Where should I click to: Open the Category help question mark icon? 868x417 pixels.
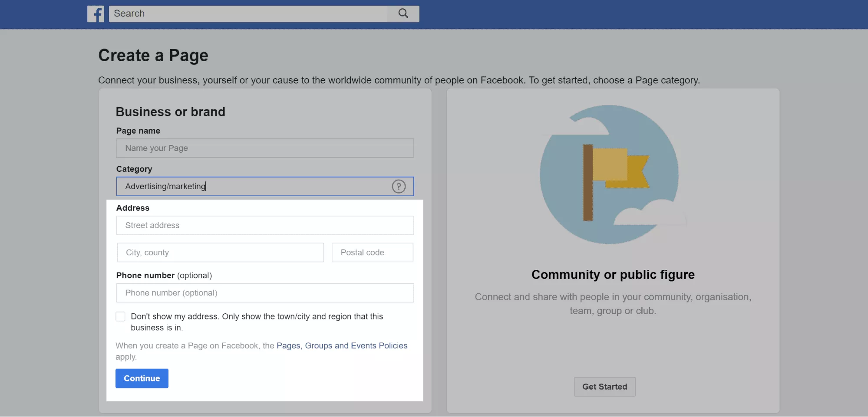399,187
